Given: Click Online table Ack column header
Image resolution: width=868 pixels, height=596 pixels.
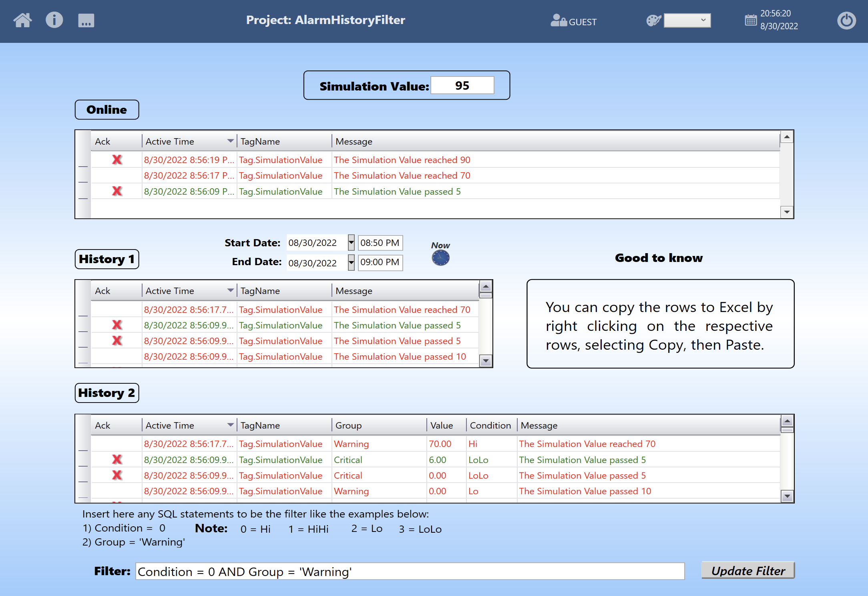Looking at the screenshot, I should pos(117,141).
